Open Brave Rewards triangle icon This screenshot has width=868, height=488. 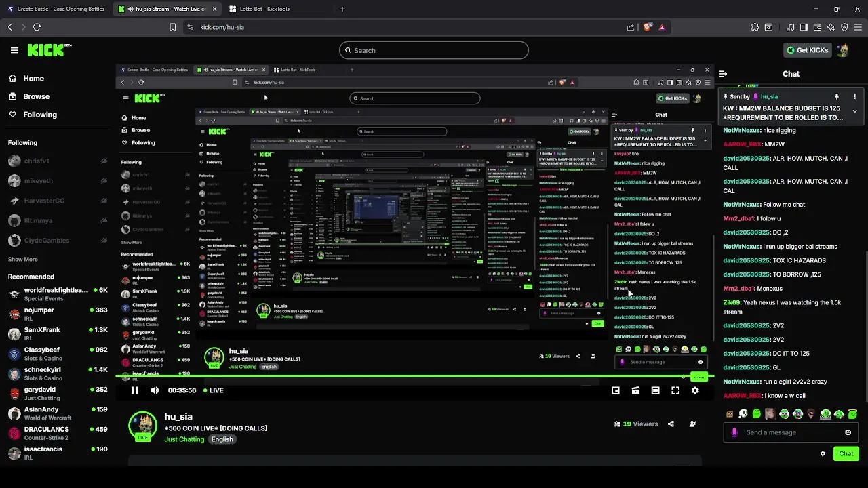pyautogui.click(x=662, y=27)
